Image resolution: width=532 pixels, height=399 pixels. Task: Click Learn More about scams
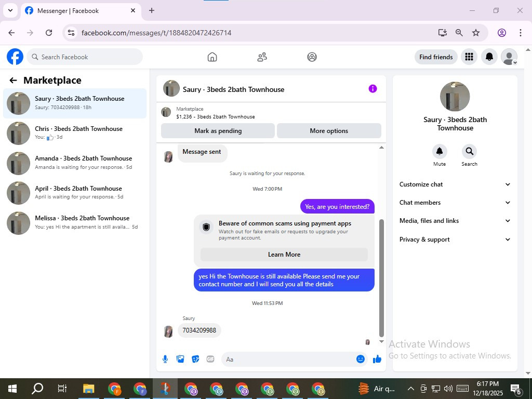click(x=284, y=255)
